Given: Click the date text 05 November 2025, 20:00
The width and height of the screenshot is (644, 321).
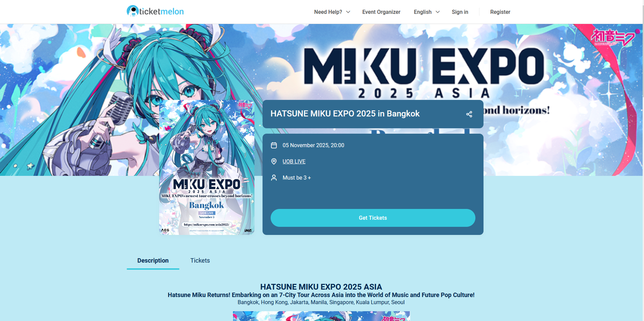Looking at the screenshot, I should 313,145.
